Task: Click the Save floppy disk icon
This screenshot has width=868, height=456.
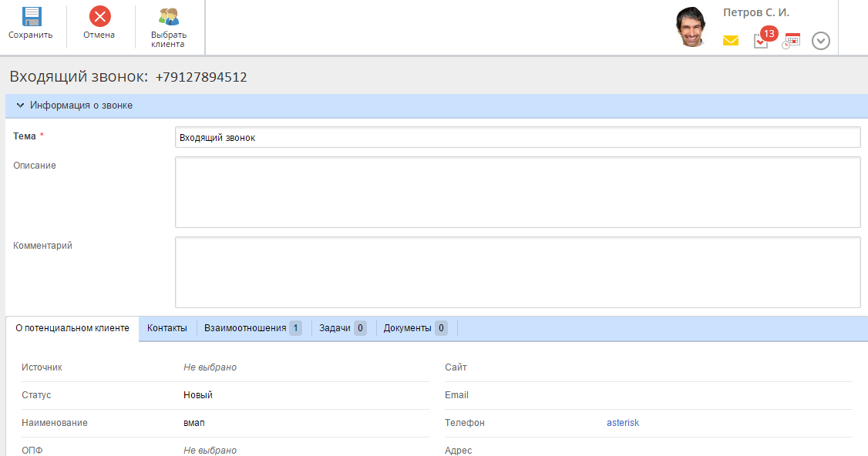Action: (31, 16)
